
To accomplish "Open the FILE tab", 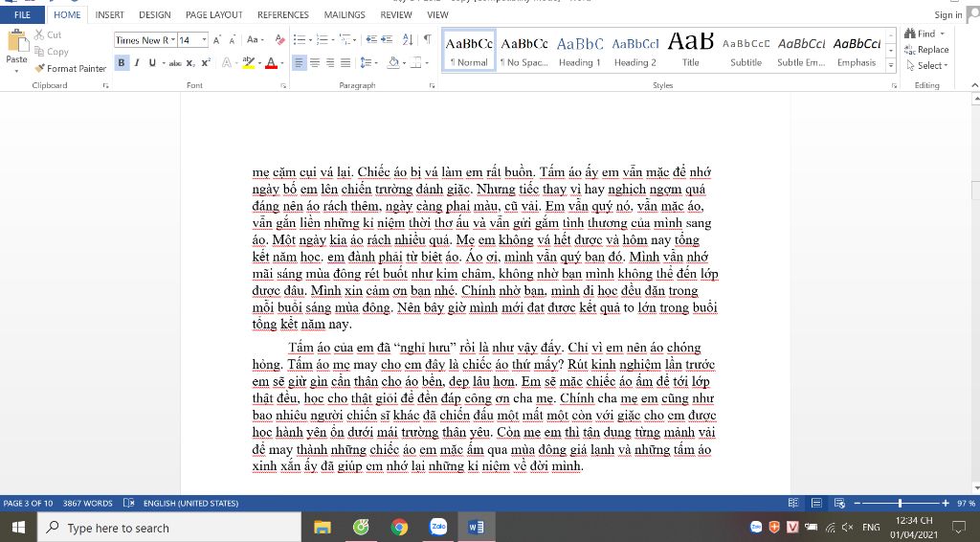I will click(x=22, y=15).
